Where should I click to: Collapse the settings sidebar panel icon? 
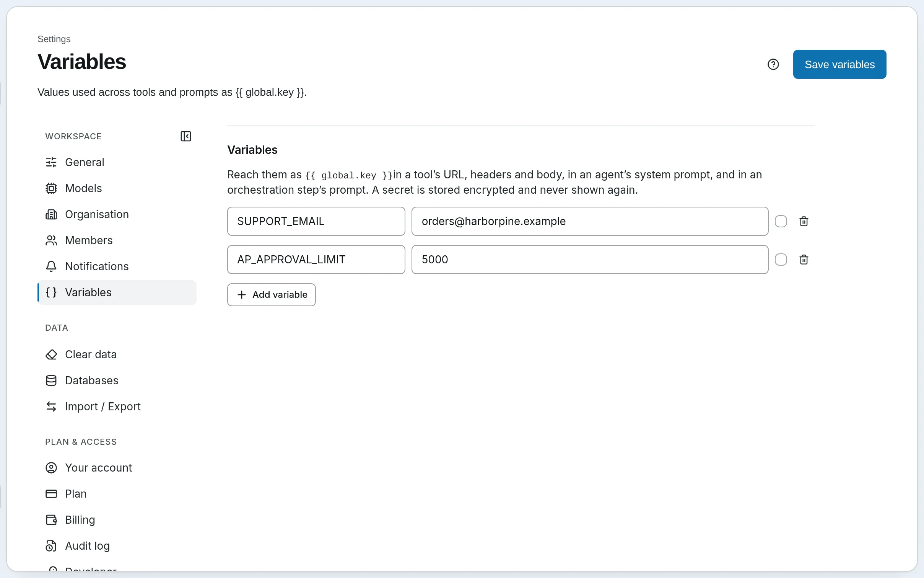(186, 136)
